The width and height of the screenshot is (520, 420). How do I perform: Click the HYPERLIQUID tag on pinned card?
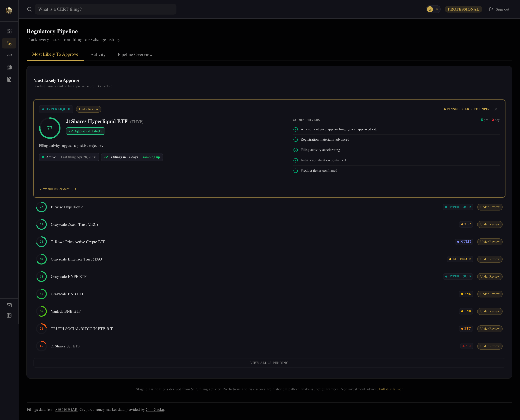point(56,109)
